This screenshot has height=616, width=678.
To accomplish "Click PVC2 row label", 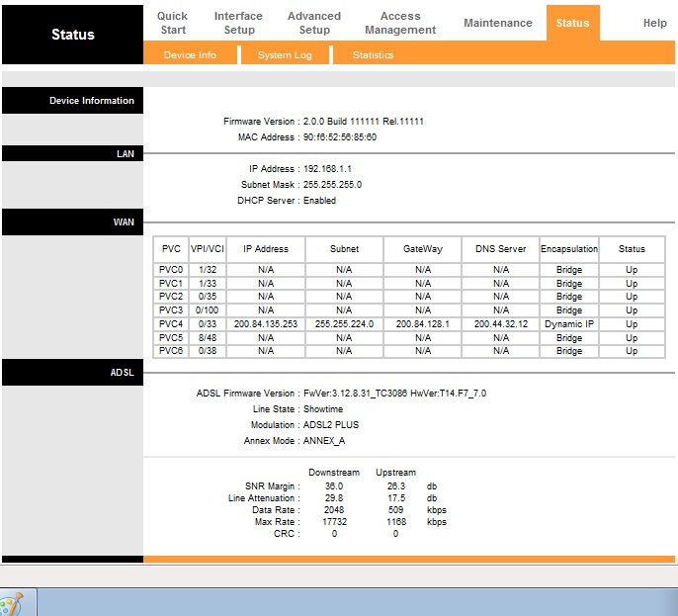I will coord(171,297).
